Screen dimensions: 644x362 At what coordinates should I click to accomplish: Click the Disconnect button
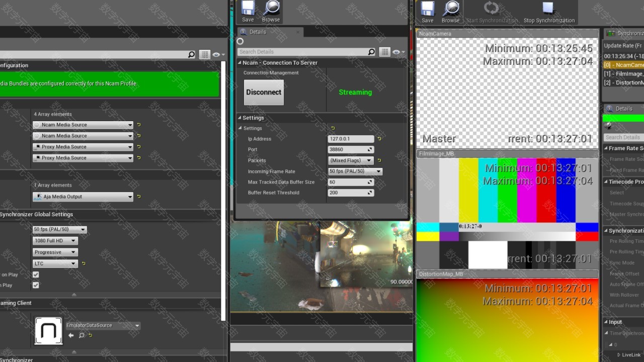coord(264,93)
